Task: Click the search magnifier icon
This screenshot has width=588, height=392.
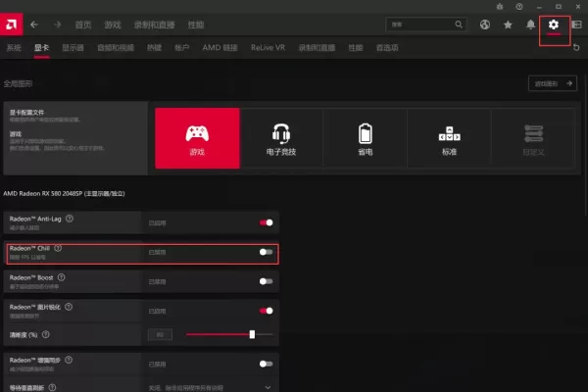Action: click(x=459, y=24)
